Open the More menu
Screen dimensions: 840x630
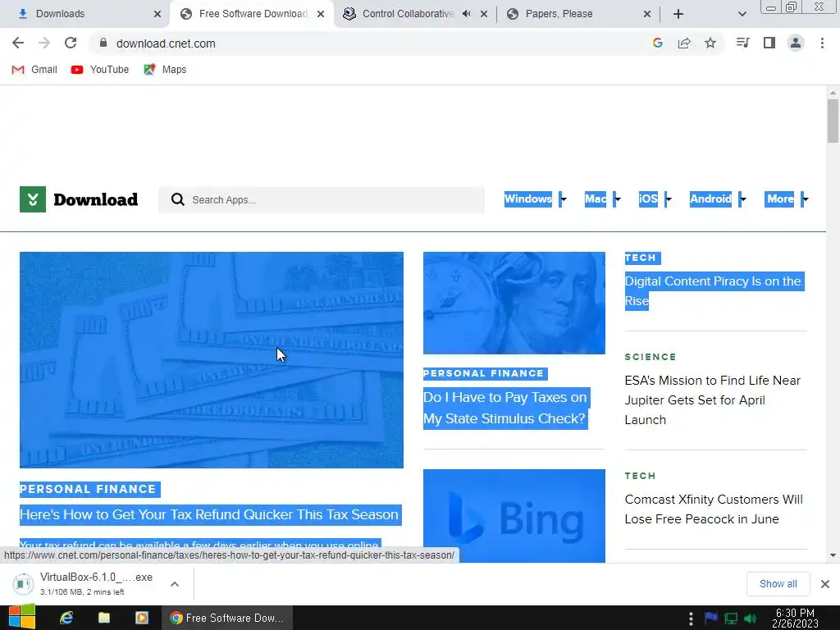coord(779,199)
